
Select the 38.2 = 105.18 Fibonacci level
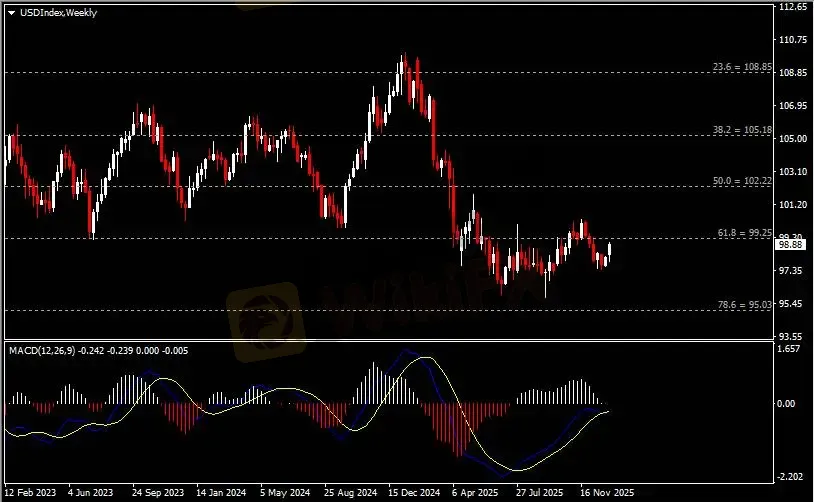tap(742, 130)
